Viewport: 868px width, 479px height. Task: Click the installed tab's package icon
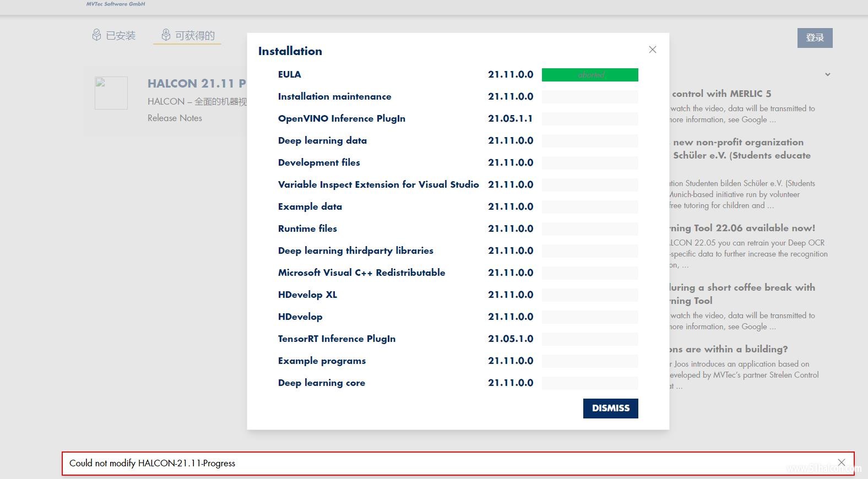pyautogui.click(x=96, y=35)
